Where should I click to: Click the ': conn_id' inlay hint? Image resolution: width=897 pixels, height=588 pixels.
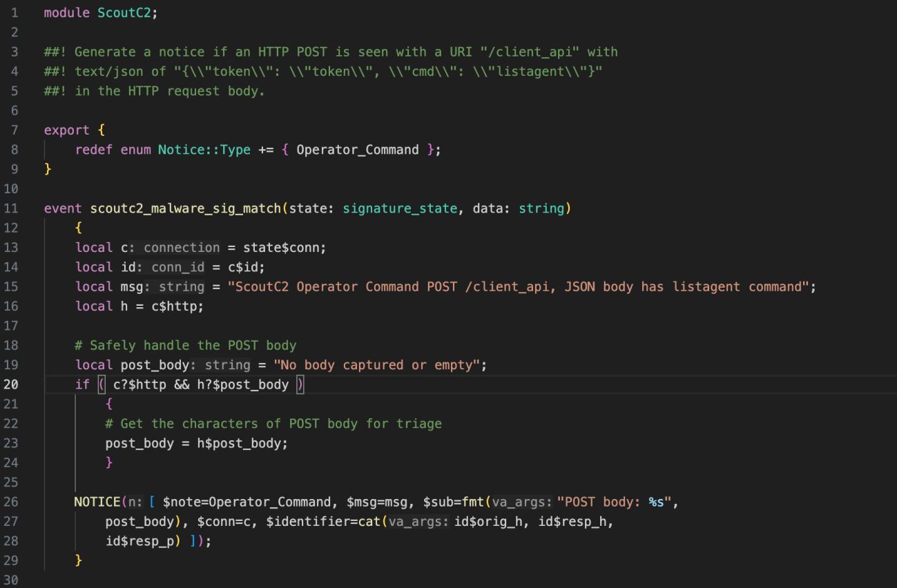coord(171,267)
